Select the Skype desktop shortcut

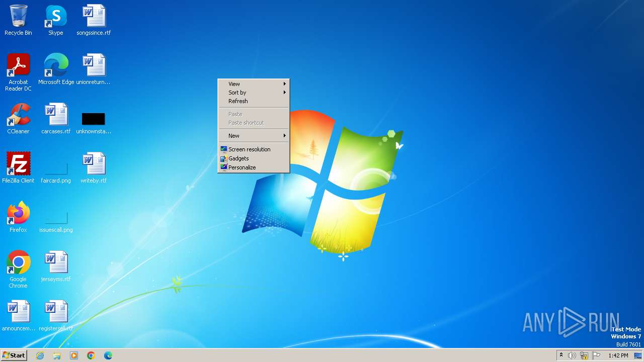56,20
